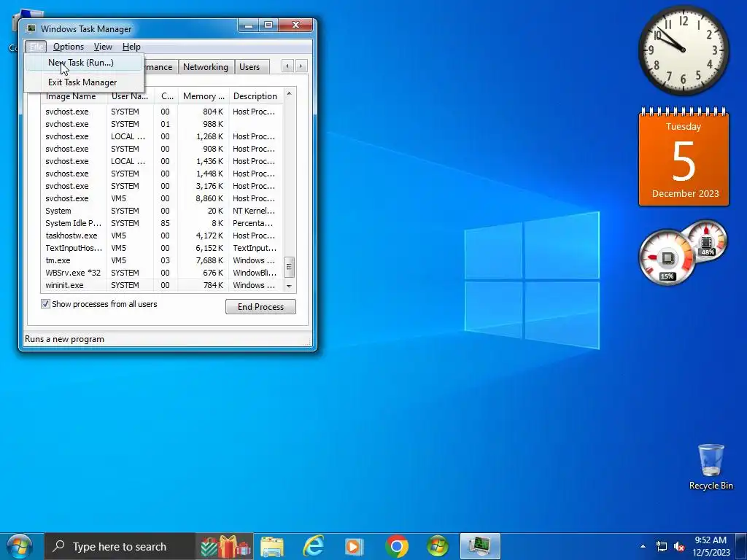Image resolution: width=747 pixels, height=560 pixels.
Task: Click the Task Manager taskbar button
Action: coord(480,547)
